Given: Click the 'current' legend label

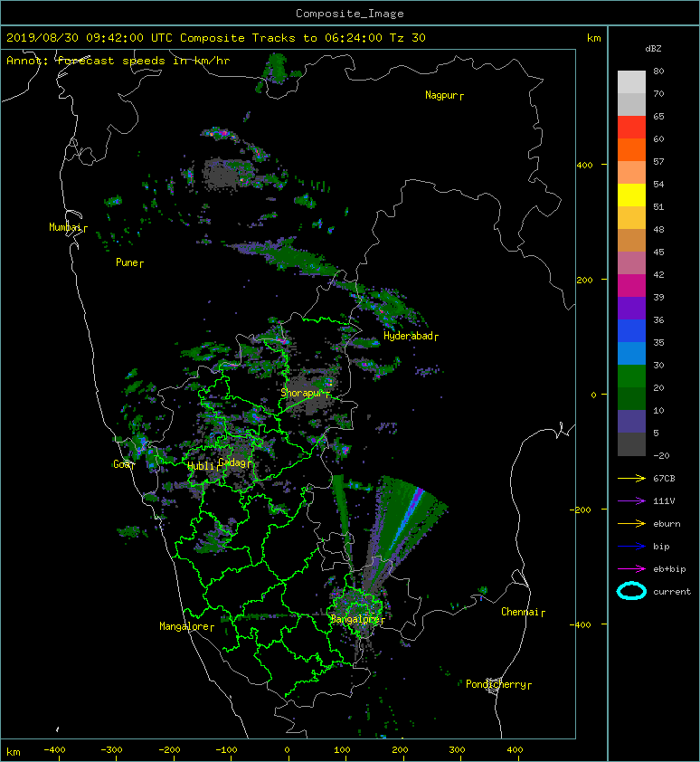Looking at the screenshot, I should 672,592.
